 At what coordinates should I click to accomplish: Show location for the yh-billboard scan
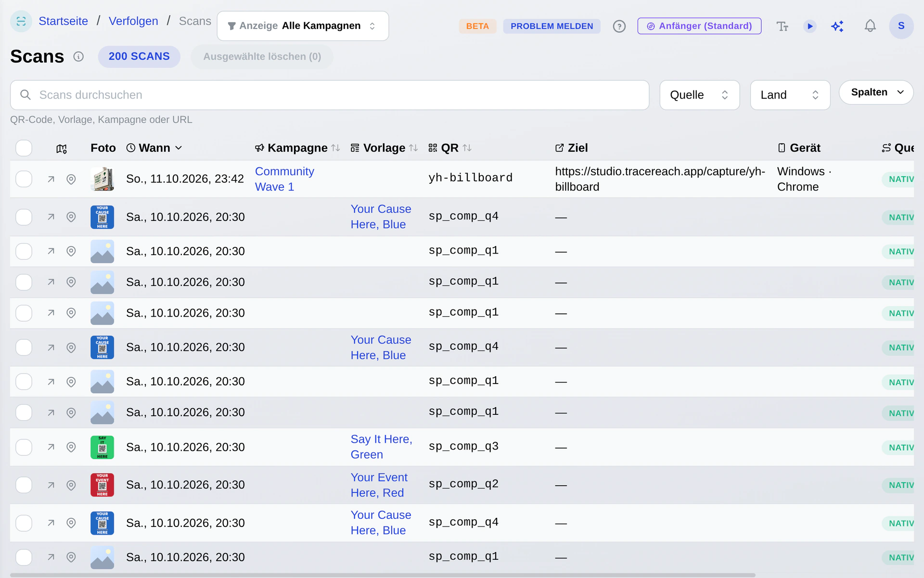coord(71,179)
